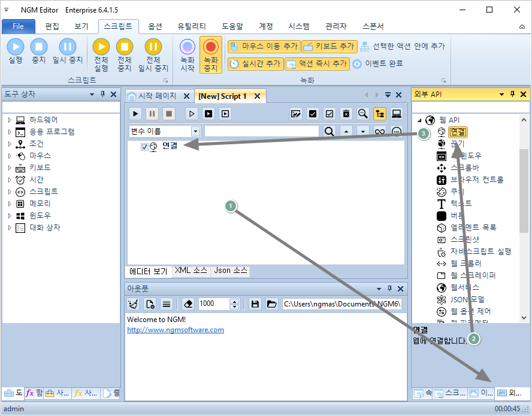This screenshot has height=416, width=532.
Task: Click 이벤트 완료 button
Action: tap(377, 63)
